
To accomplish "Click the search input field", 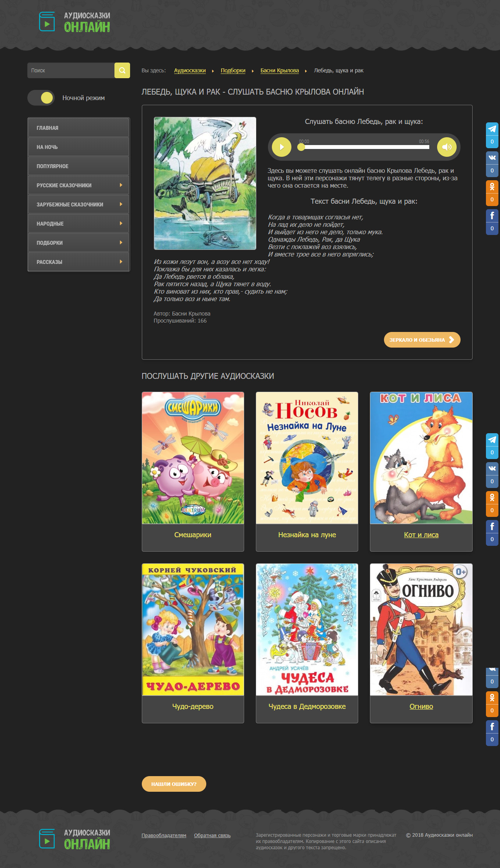I will click(x=71, y=70).
